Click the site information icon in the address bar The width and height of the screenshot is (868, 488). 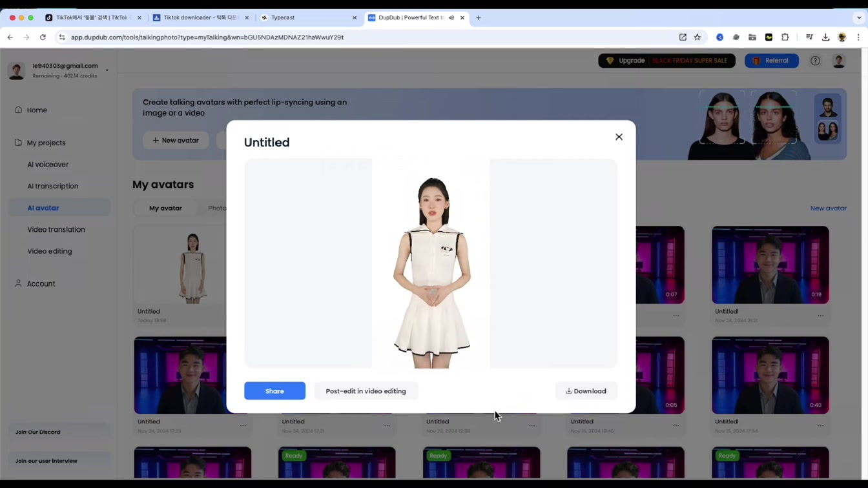click(x=62, y=37)
